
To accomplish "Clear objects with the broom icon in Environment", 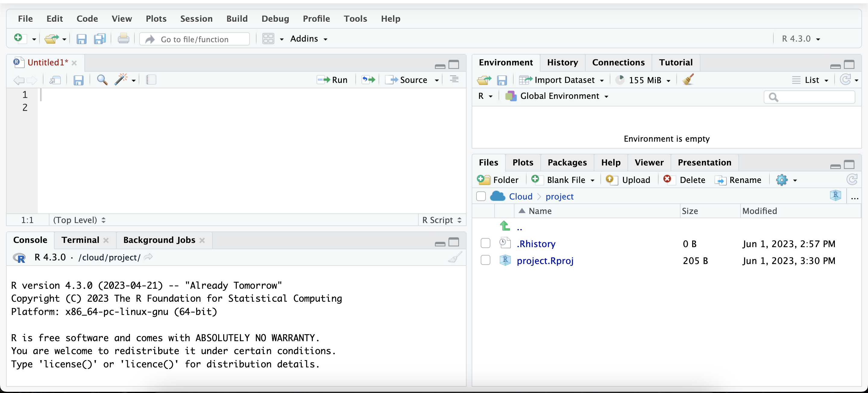I will coord(687,80).
